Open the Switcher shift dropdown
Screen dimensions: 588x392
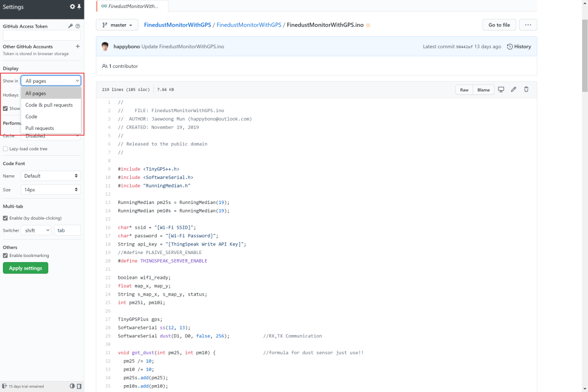pyautogui.click(x=36, y=230)
